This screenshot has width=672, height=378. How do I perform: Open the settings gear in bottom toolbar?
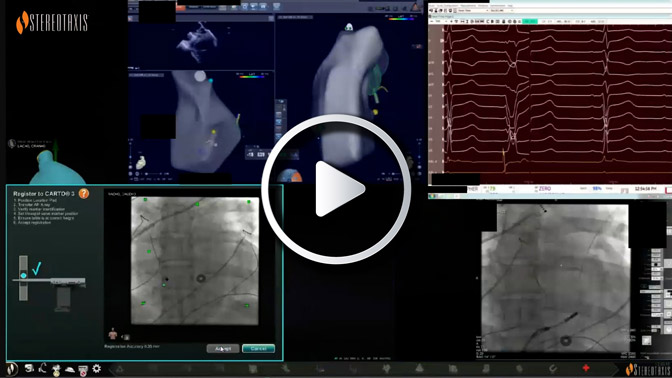coord(97,369)
